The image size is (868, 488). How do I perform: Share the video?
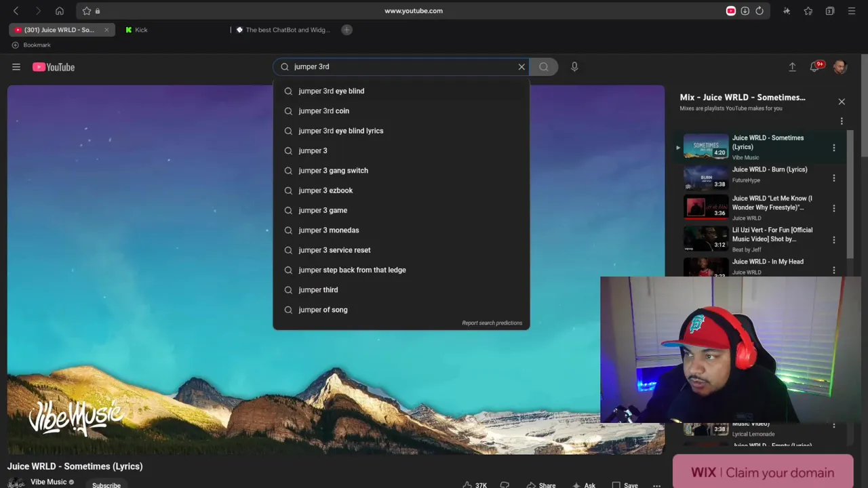541,485
